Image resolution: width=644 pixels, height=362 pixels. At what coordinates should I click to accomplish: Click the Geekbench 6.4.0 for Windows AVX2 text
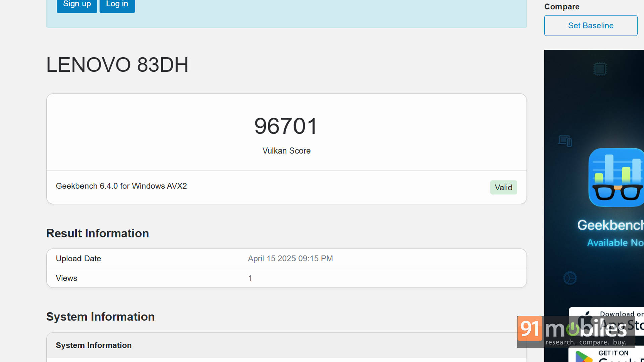click(121, 186)
